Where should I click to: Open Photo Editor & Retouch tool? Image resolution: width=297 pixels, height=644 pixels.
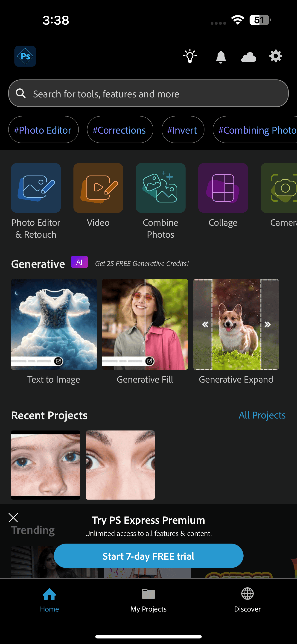click(36, 188)
